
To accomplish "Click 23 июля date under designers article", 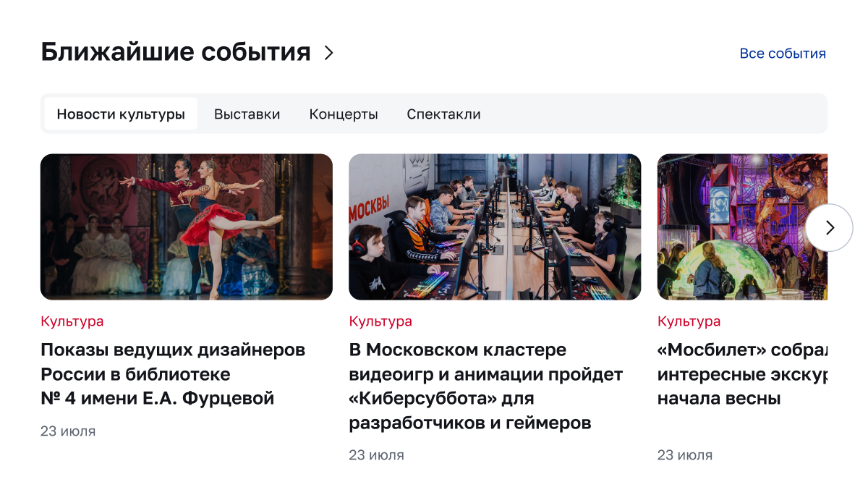I will coord(68,431).
